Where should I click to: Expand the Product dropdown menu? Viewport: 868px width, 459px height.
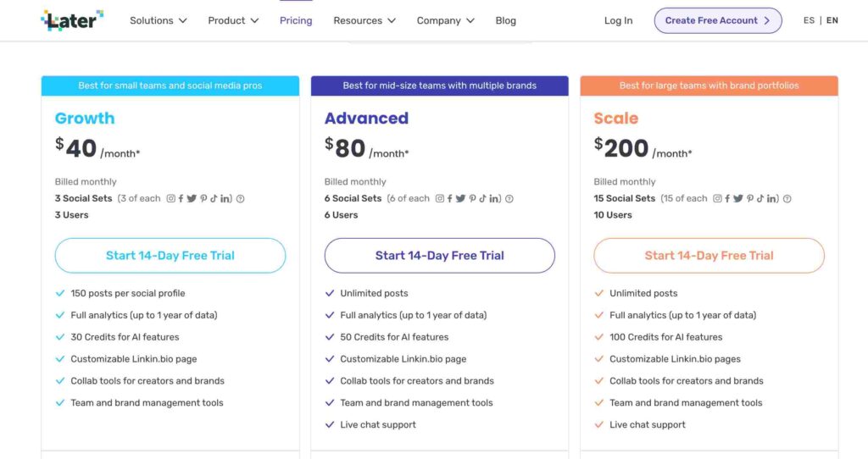point(233,20)
